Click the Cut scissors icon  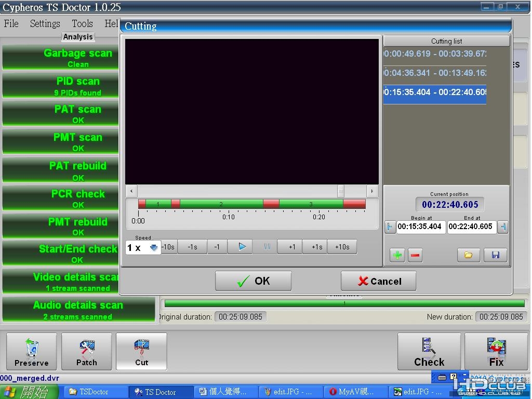point(141,348)
